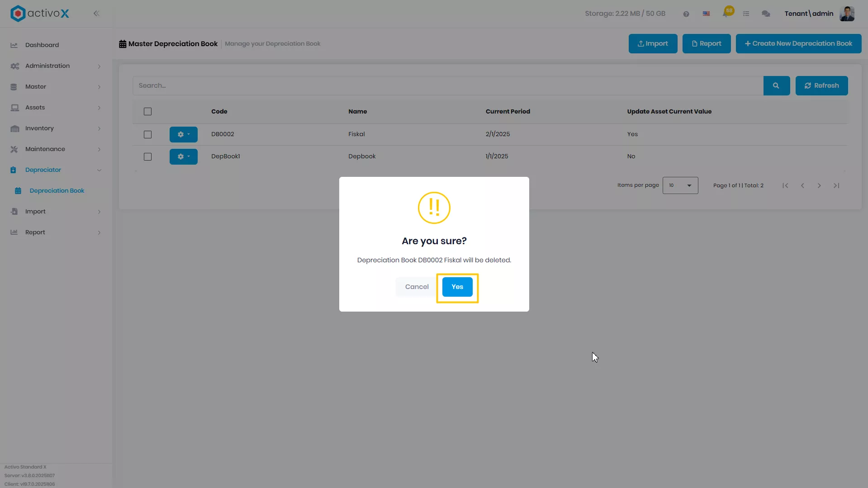Change language via the flag icon
868x488 pixels.
tap(706, 14)
